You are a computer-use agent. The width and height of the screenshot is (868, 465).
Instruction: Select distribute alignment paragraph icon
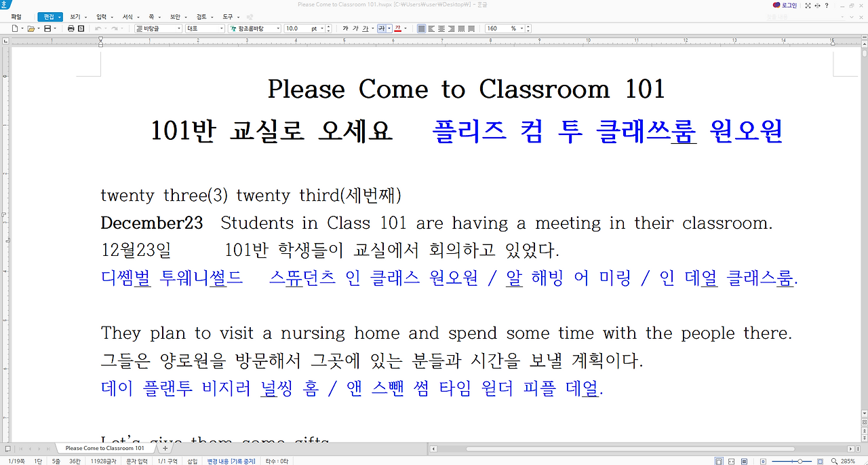(462, 29)
